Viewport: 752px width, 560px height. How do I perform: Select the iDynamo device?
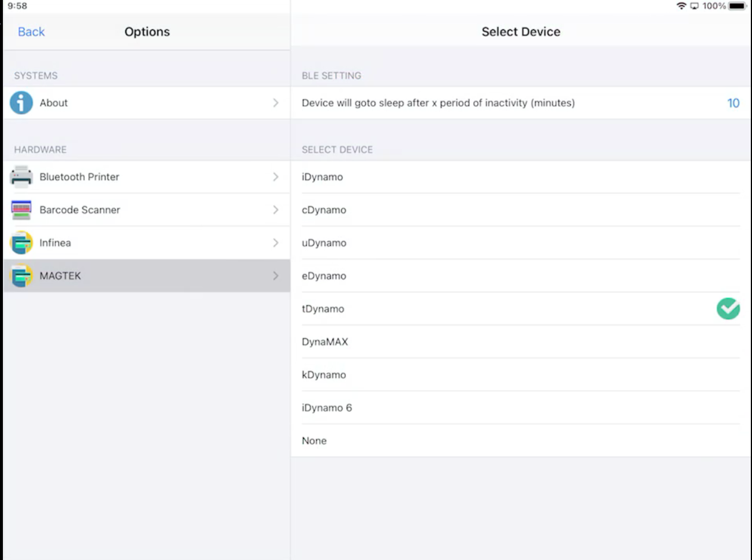[521, 177]
